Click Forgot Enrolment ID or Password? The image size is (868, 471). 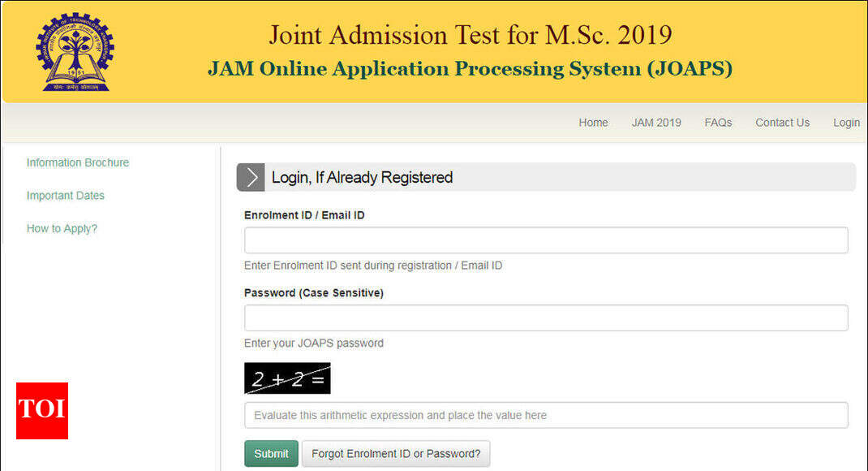point(396,454)
